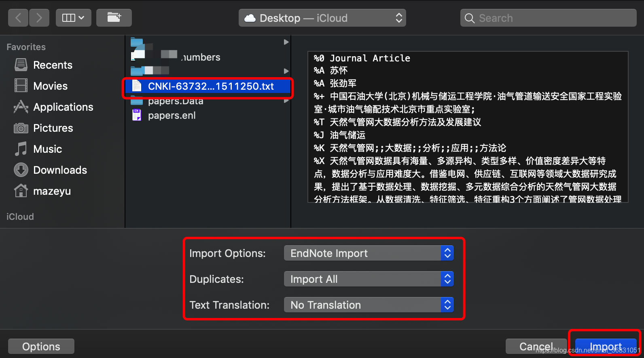Click the '%0 Journal Article' preview line
The width and height of the screenshot is (644, 358).
(x=362, y=58)
